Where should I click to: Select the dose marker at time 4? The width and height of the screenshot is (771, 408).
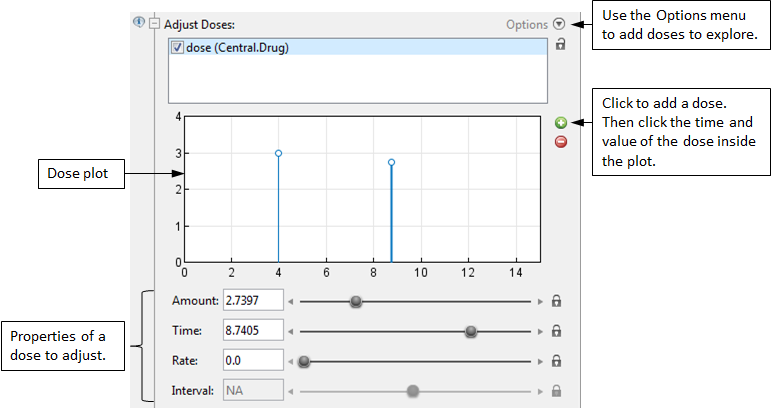[278, 153]
